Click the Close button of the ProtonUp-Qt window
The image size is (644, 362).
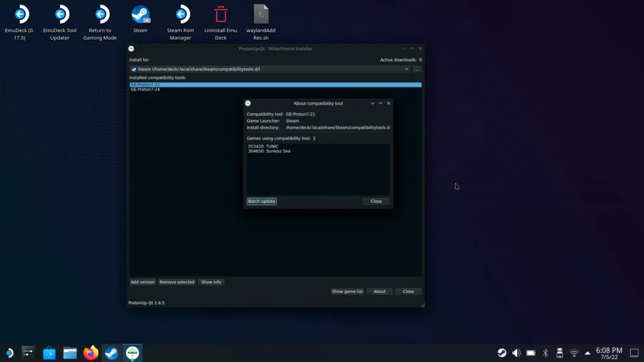408,292
